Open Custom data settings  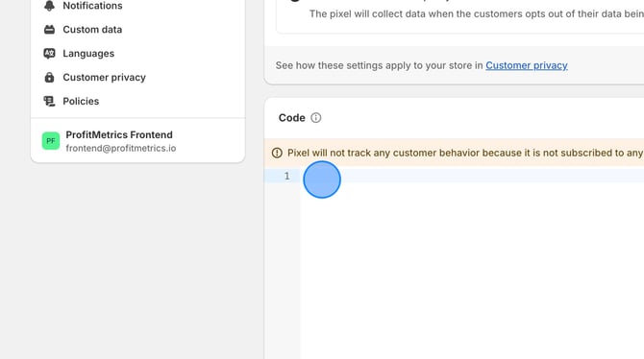(92, 30)
